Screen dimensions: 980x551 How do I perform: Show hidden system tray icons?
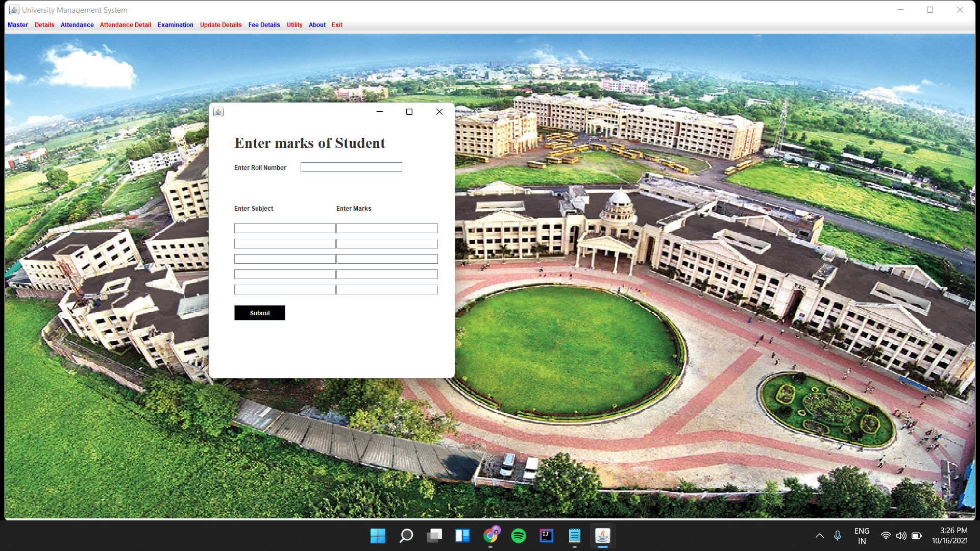pos(819,536)
